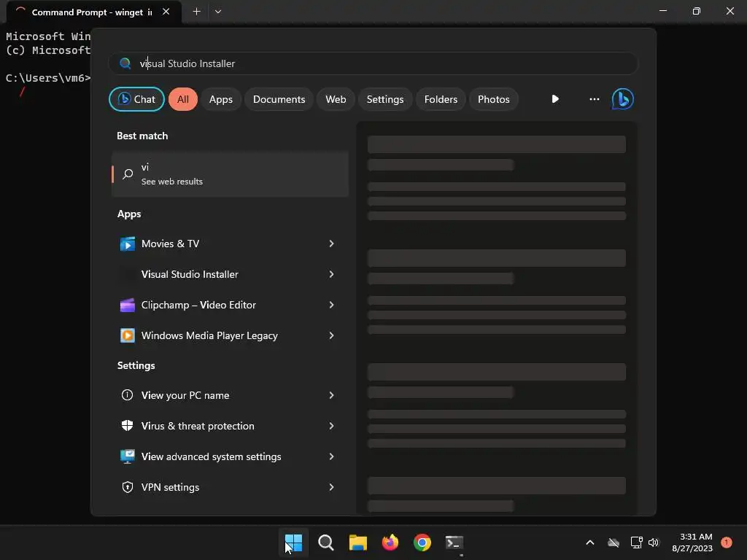Open the Bing icon at top right
The image size is (747, 560).
coord(623,99)
